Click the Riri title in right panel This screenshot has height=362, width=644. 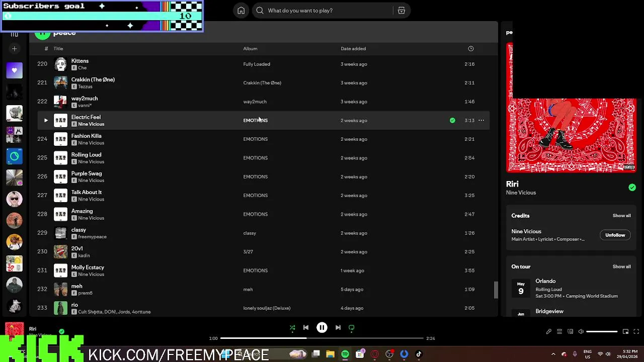coord(512,184)
